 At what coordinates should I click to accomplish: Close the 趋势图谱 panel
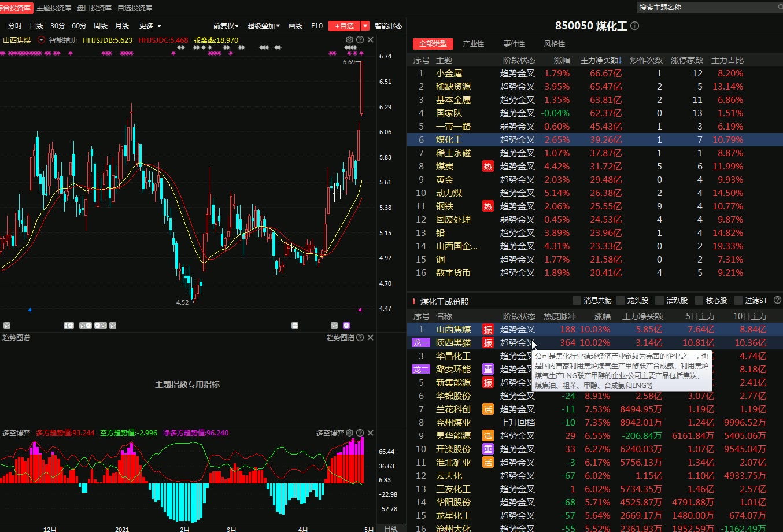point(371,338)
